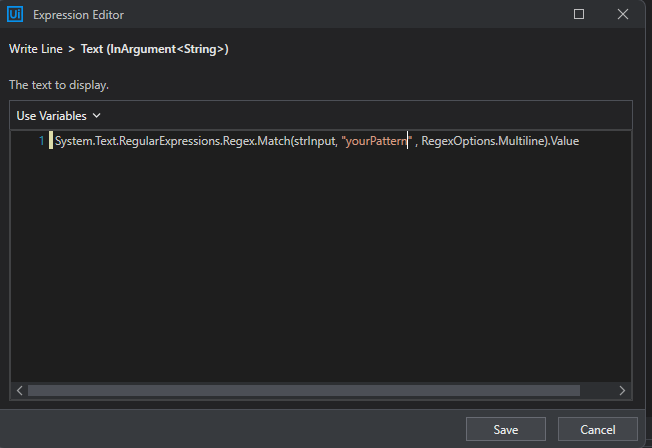Click Text (InArgument<String>) breadcrumb label
Image resolution: width=652 pixels, height=448 pixels.
pos(155,49)
